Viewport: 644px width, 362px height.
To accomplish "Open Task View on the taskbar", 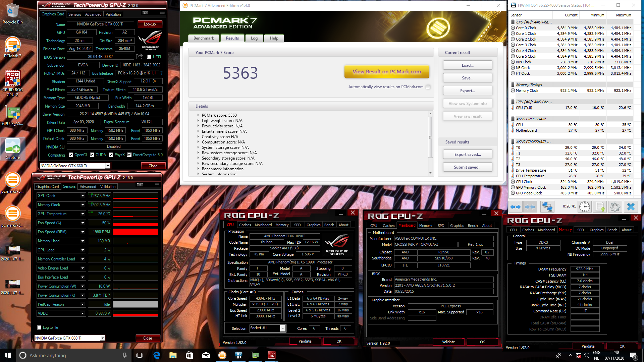I will (x=140, y=355).
